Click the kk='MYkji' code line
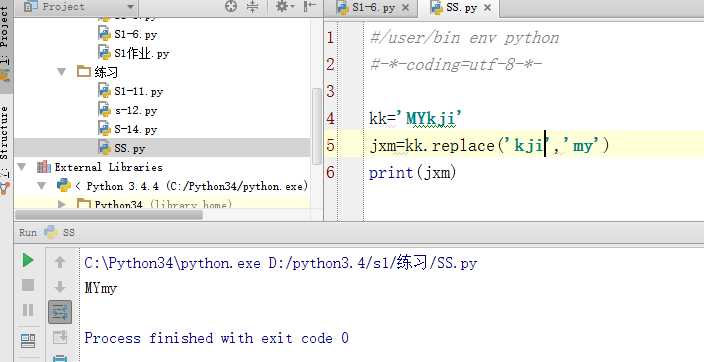Image resolution: width=704 pixels, height=362 pixels. (x=416, y=119)
